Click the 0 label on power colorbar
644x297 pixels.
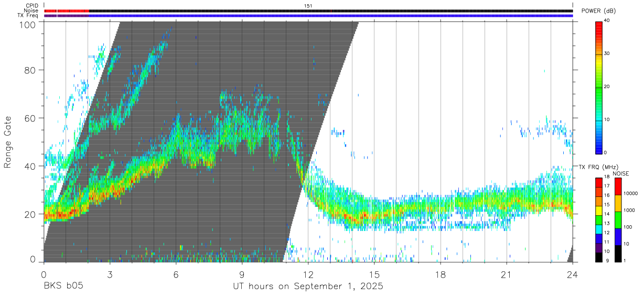(x=605, y=152)
